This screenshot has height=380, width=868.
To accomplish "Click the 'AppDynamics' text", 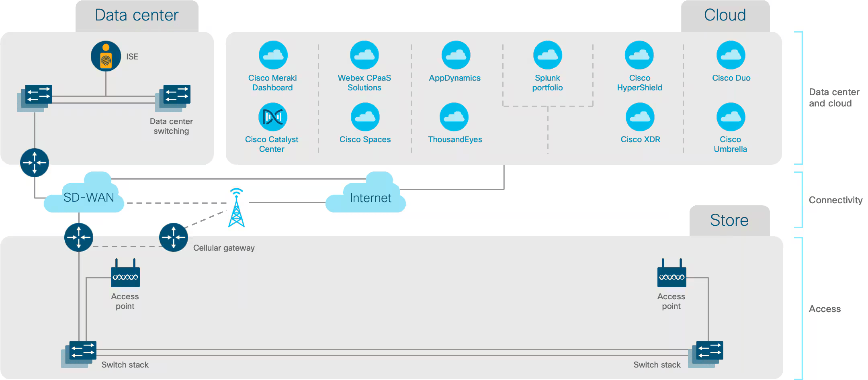I will [454, 78].
